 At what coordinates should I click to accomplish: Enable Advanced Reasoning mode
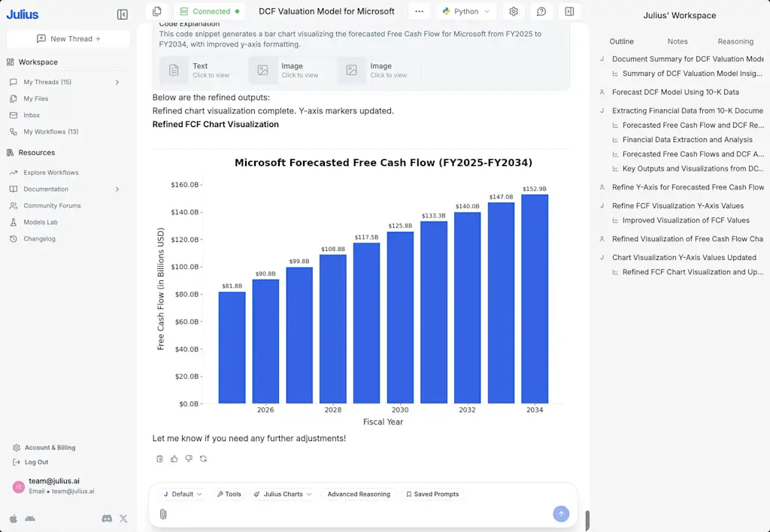359,494
